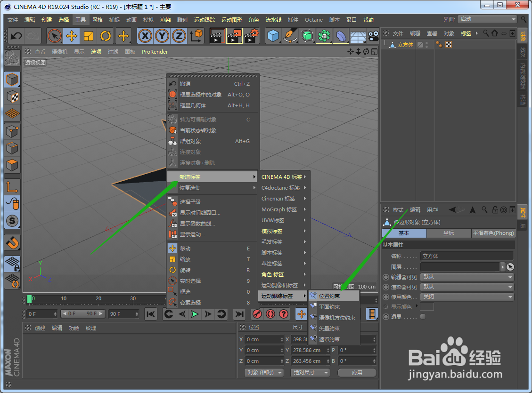Switch to model mode in left palette

tap(12, 80)
